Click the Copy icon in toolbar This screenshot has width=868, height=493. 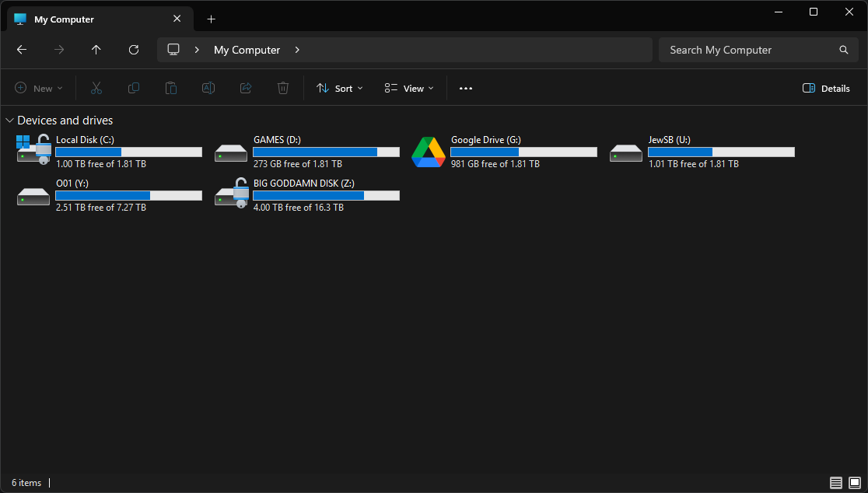[x=134, y=88]
